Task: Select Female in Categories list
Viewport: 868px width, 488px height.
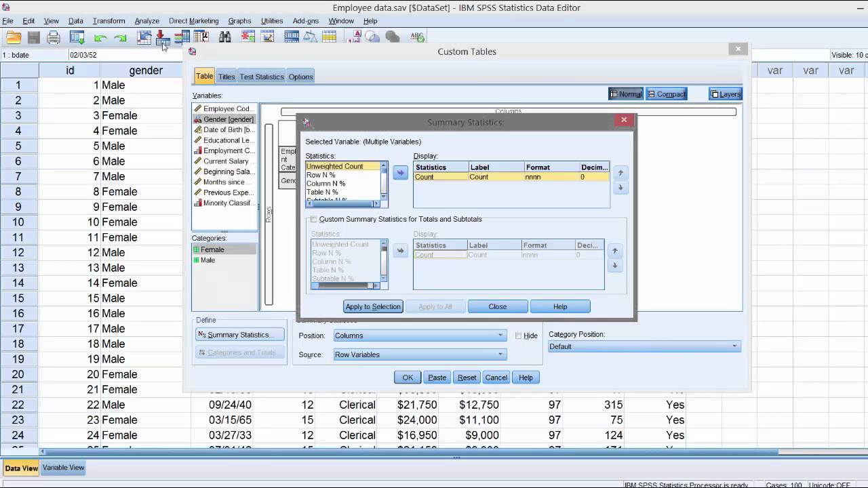Action: tap(224, 249)
